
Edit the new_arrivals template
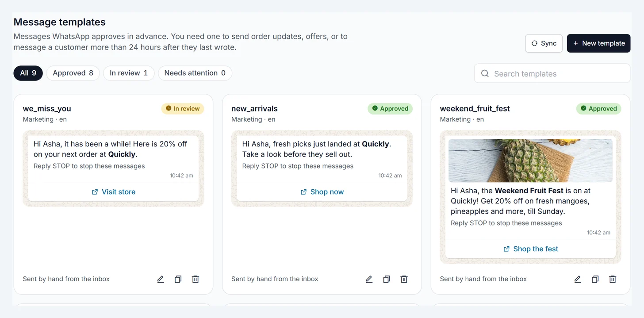(369, 279)
